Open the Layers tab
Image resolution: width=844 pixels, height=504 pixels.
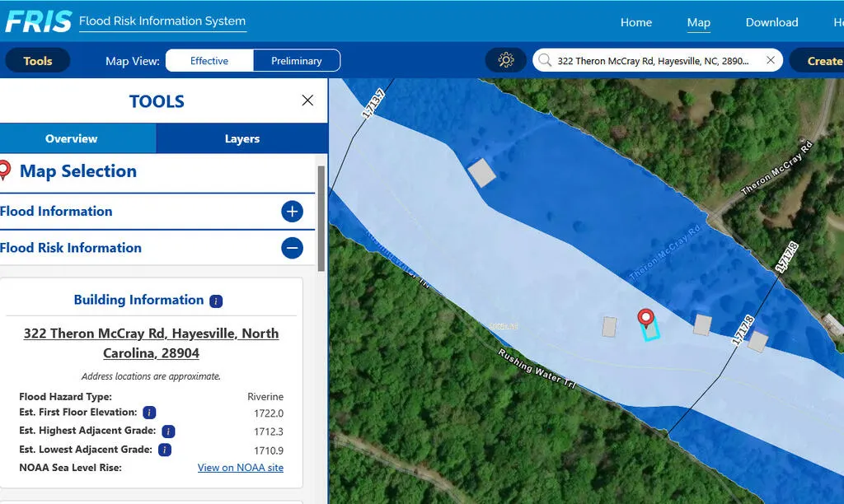[242, 139]
